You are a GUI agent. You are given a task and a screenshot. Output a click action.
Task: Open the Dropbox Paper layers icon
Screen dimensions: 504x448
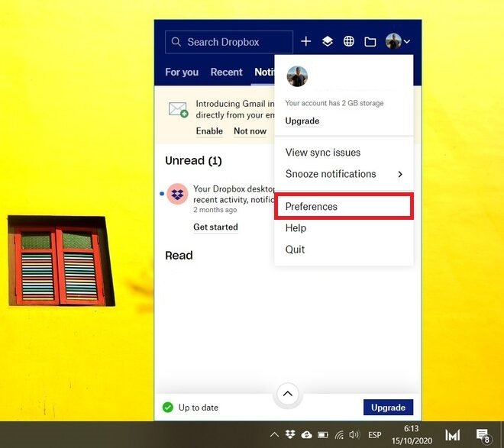point(327,41)
